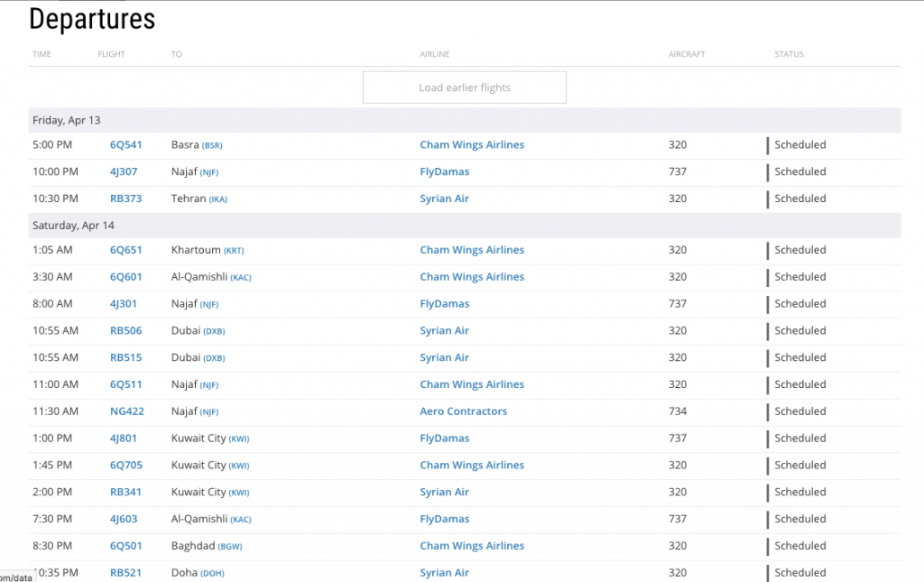
Task: Click aircraft 737 on 4J603 row
Action: click(x=678, y=519)
